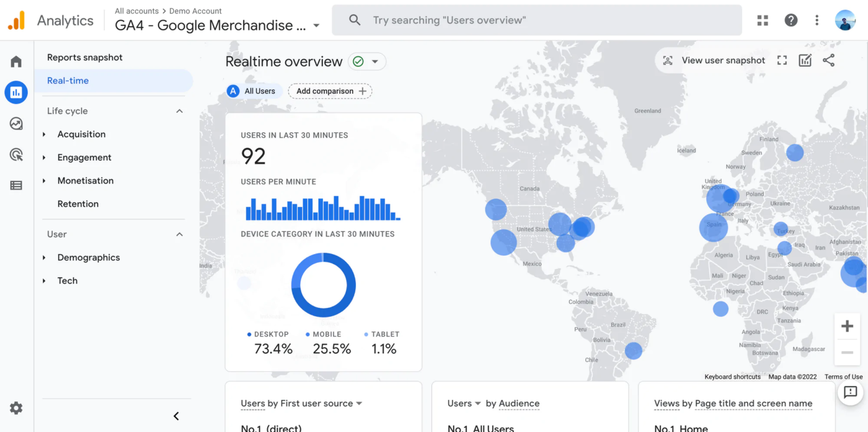Open the Engagement reports
This screenshot has height=432, width=868.
click(x=84, y=157)
